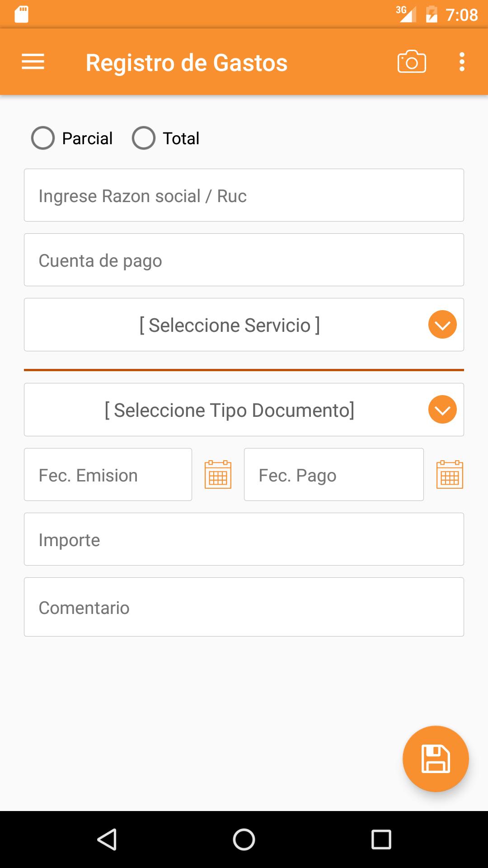Open the three-dot overflow menu
This screenshot has width=488, height=868.
click(x=462, y=62)
